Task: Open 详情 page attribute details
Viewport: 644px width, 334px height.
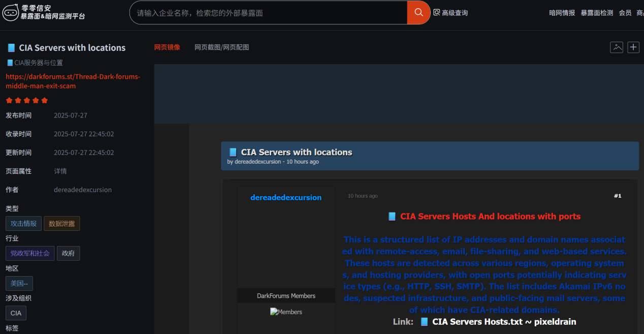Action: tap(60, 171)
